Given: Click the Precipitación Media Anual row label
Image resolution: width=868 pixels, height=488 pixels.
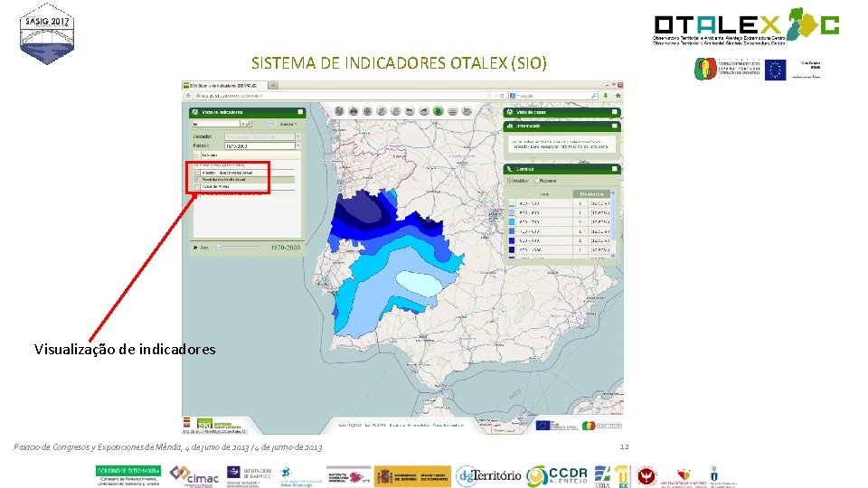Looking at the screenshot, I should pos(223,180).
